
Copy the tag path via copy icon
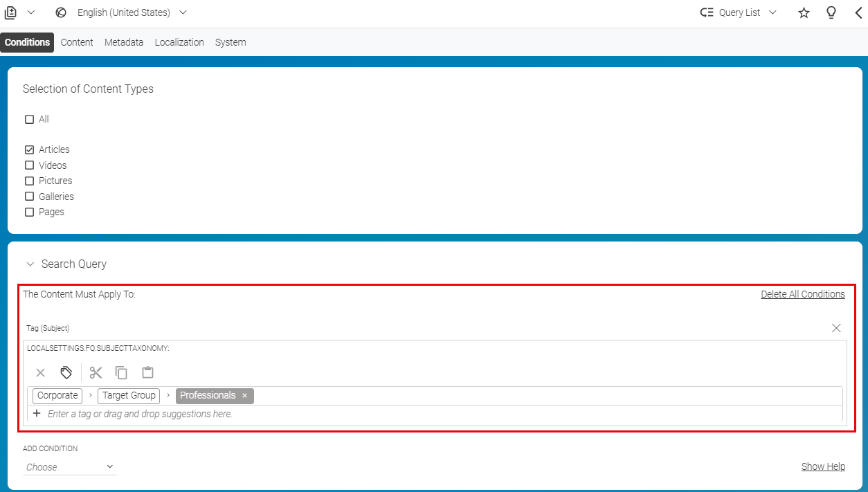tap(121, 372)
